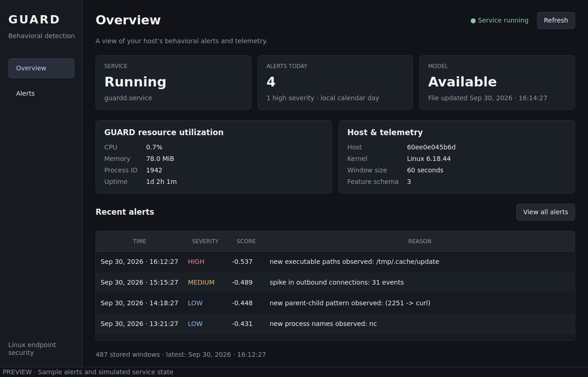Select the Model Available value
This screenshot has height=377, width=588.
click(463, 82)
